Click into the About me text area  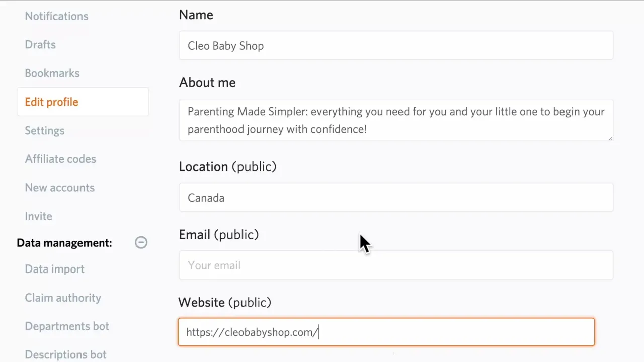pyautogui.click(x=395, y=120)
